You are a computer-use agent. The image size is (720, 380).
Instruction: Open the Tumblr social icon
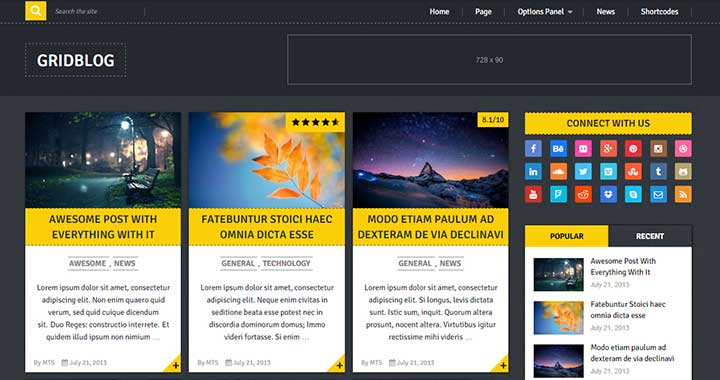point(658,172)
